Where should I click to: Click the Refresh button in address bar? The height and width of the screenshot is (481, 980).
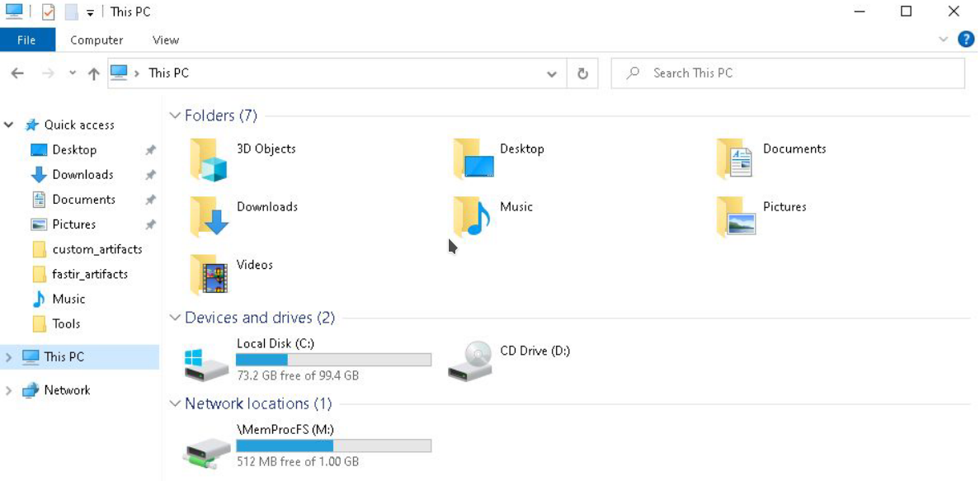coord(582,73)
